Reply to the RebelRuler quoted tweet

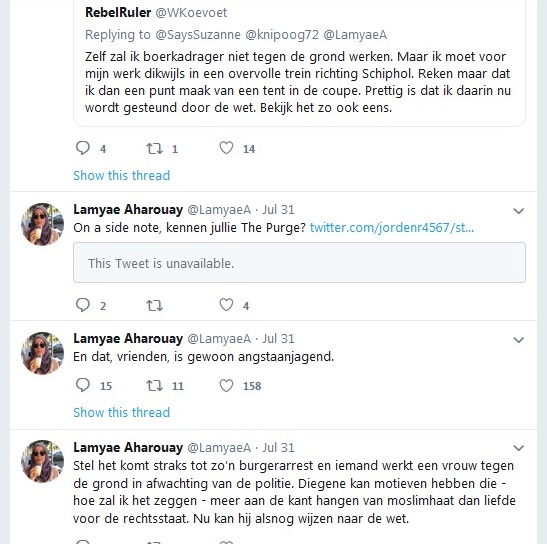[x=83, y=148]
